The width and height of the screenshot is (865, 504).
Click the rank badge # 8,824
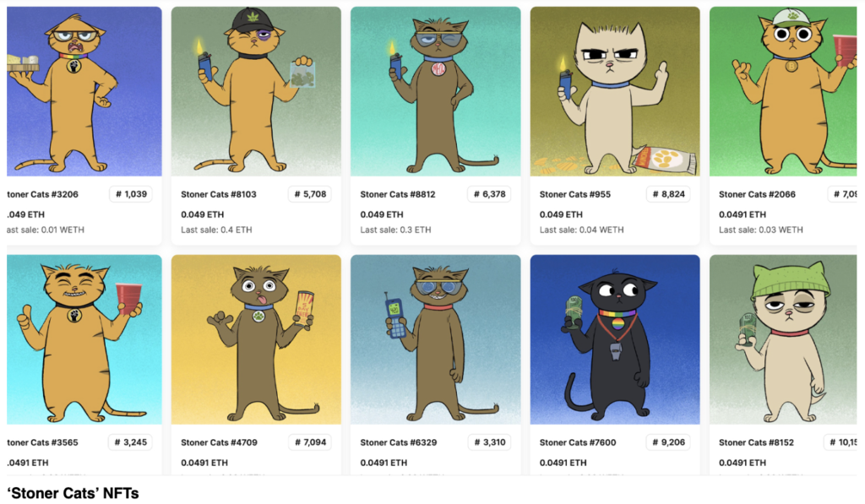(x=669, y=194)
